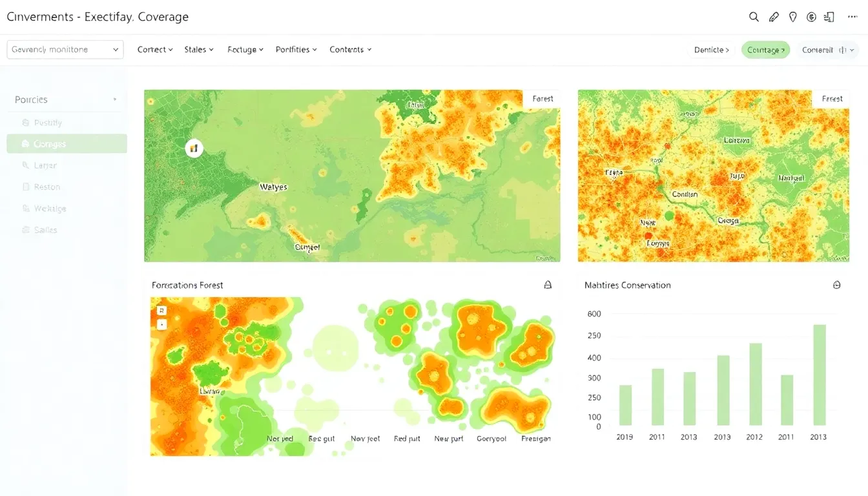The height and width of the screenshot is (496, 868).
Task: Toggle the Changes entry in the Policies sidebar
Action: 67,143
